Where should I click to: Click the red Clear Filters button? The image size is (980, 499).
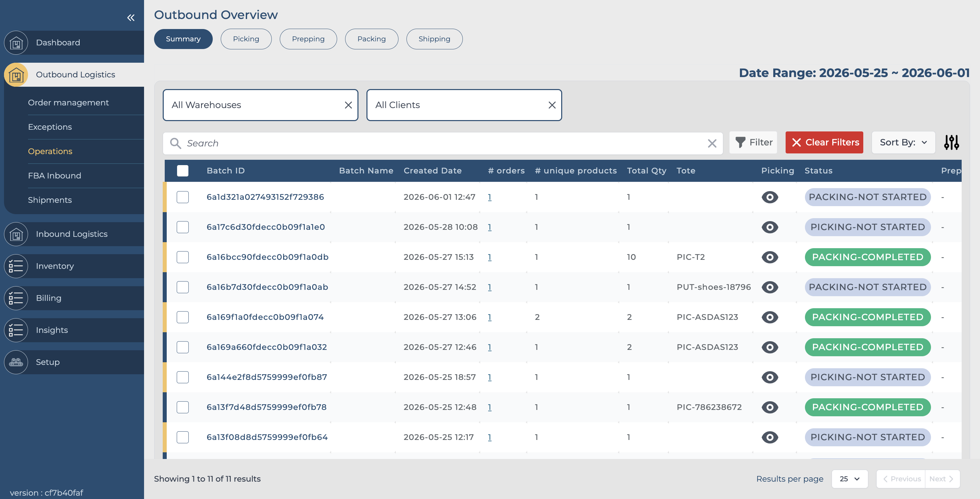pyautogui.click(x=824, y=142)
